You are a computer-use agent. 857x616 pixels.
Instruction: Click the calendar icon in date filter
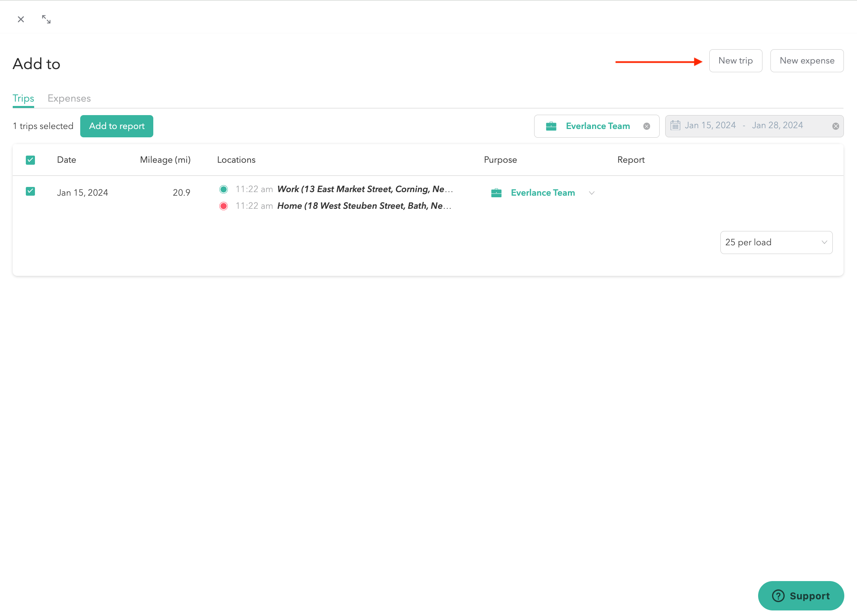pyautogui.click(x=675, y=125)
